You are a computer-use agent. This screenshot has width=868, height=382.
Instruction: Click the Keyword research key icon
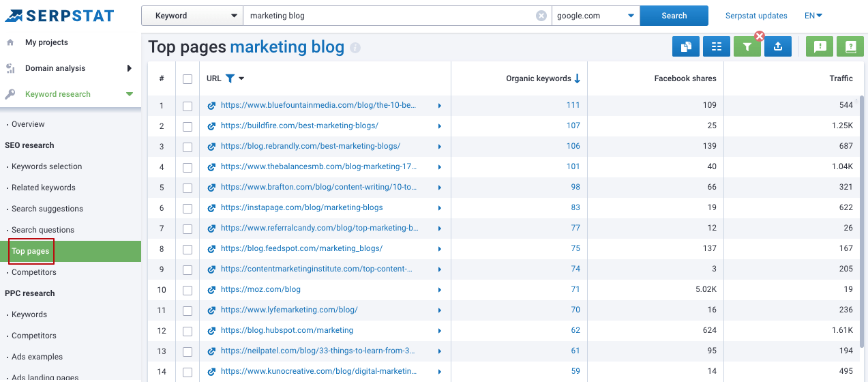click(x=10, y=94)
